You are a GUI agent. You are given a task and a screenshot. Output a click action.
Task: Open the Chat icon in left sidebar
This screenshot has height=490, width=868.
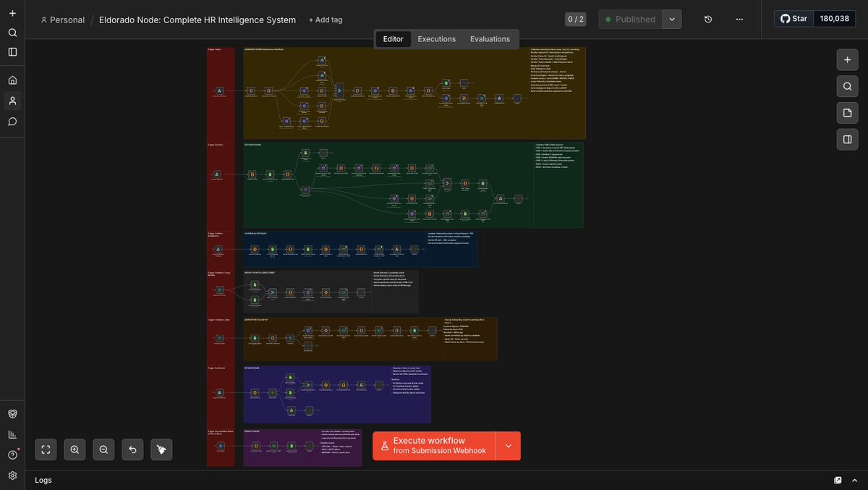click(x=12, y=122)
